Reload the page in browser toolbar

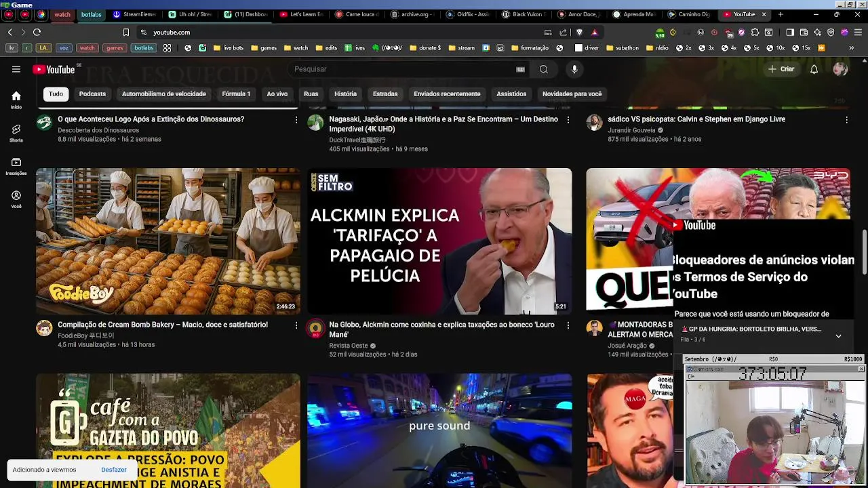pos(37,32)
